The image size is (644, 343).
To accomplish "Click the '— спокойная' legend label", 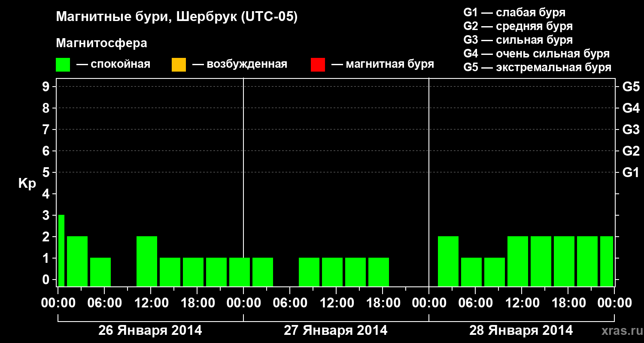I will click(x=113, y=64).
